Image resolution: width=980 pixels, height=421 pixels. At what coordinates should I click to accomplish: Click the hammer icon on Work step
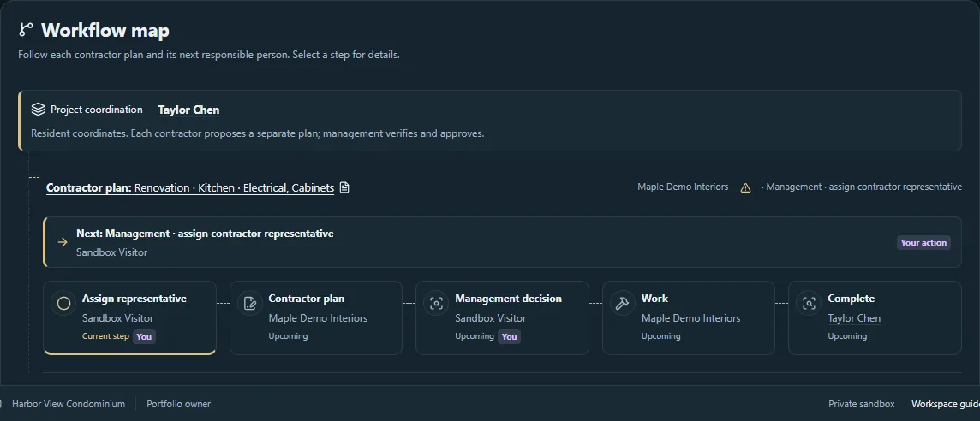(622, 304)
